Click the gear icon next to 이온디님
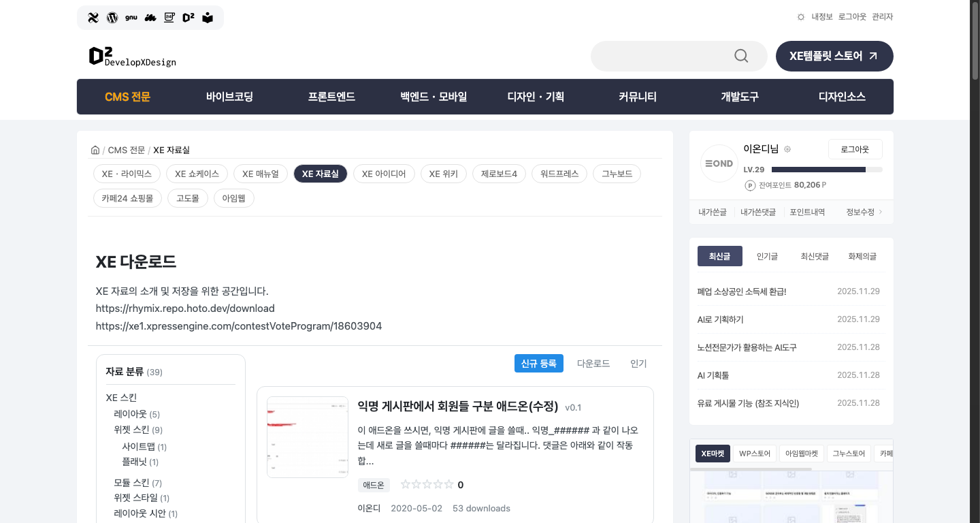 787,149
